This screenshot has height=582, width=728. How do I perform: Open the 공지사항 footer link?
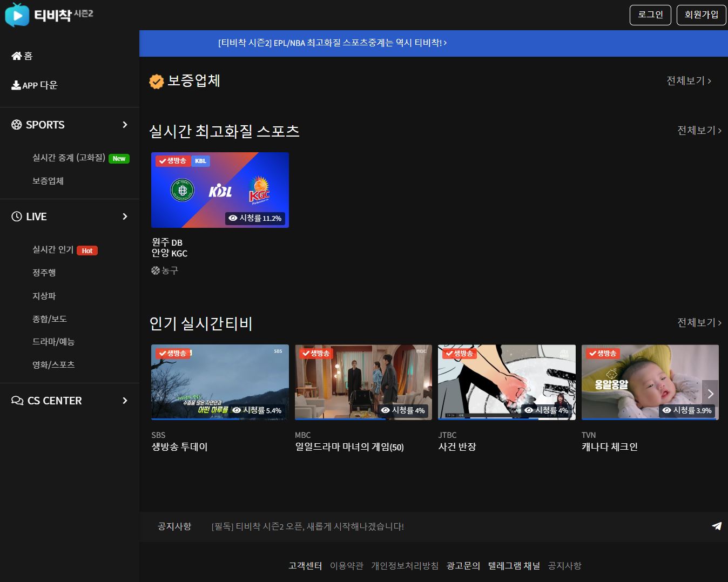[564, 566]
